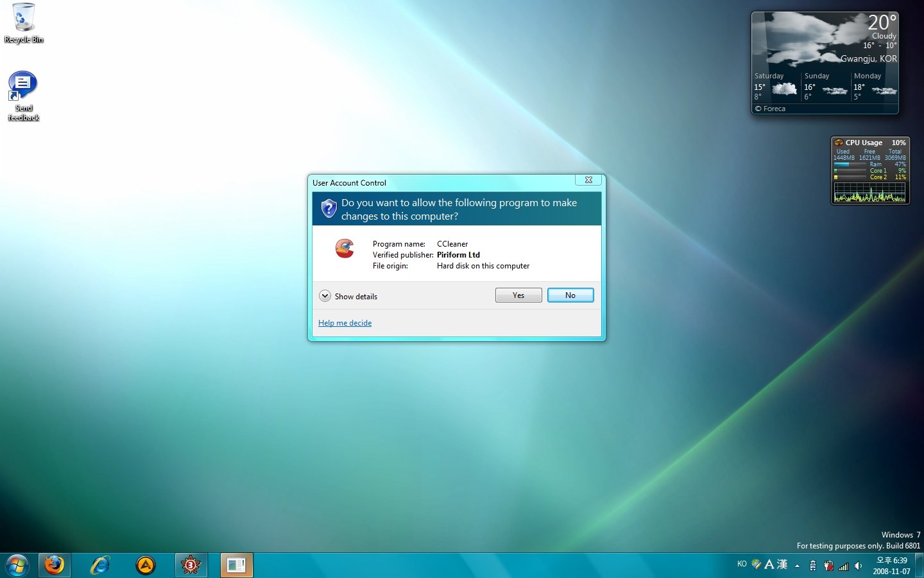Open the Windows Start orb
The image size is (924, 578).
pos(17,565)
